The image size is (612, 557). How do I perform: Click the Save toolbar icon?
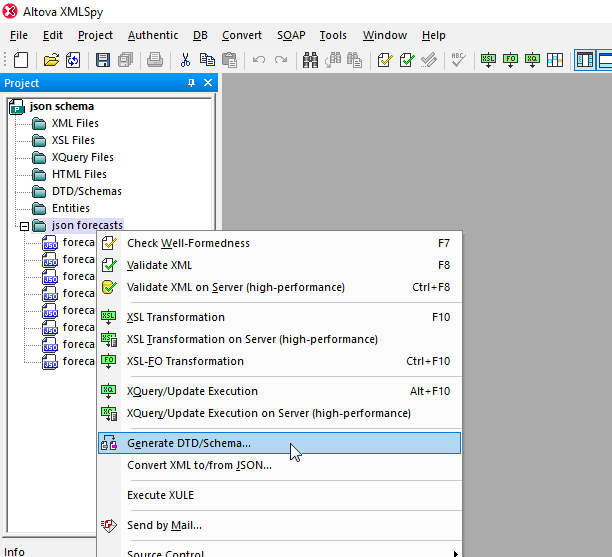coord(103,60)
